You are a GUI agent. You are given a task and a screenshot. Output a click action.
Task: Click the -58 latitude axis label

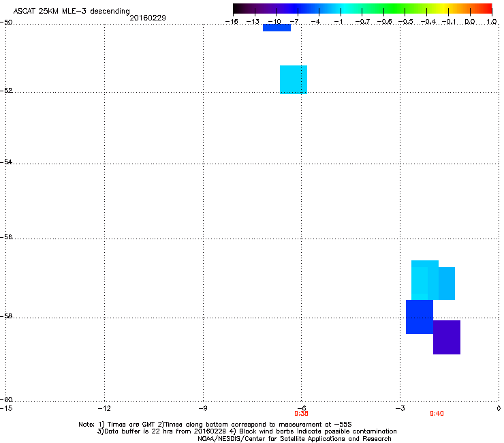(6, 316)
